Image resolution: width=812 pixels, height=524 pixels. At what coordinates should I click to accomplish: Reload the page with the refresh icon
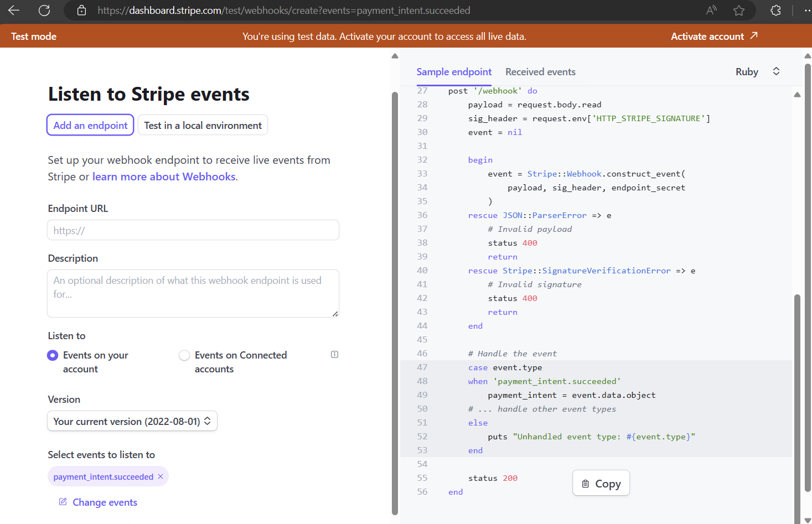click(x=44, y=11)
